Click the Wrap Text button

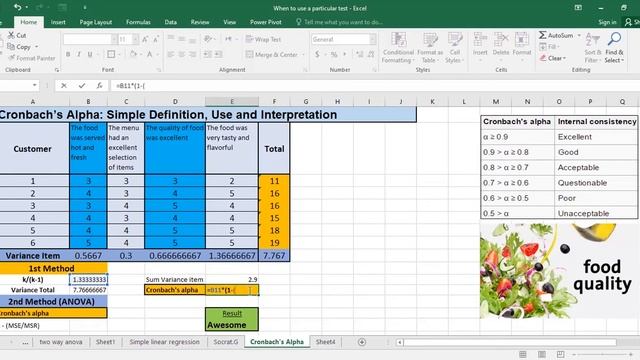[x=263, y=40]
